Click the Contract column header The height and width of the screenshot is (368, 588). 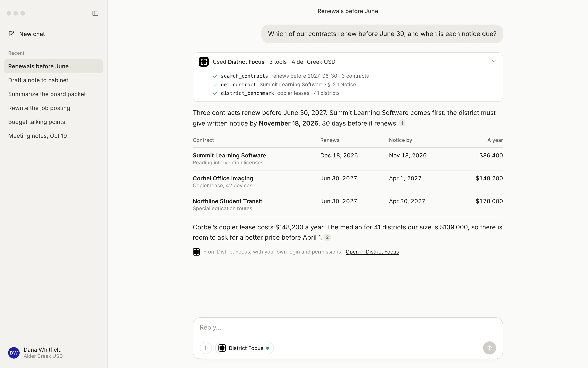[x=203, y=140]
